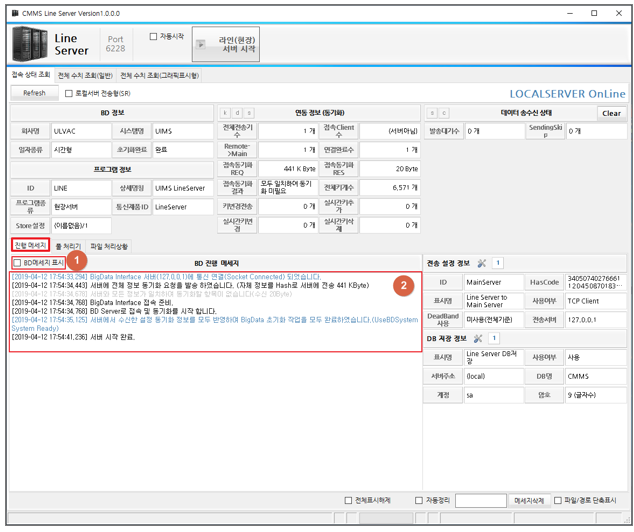Click the Refresh button

click(x=34, y=93)
